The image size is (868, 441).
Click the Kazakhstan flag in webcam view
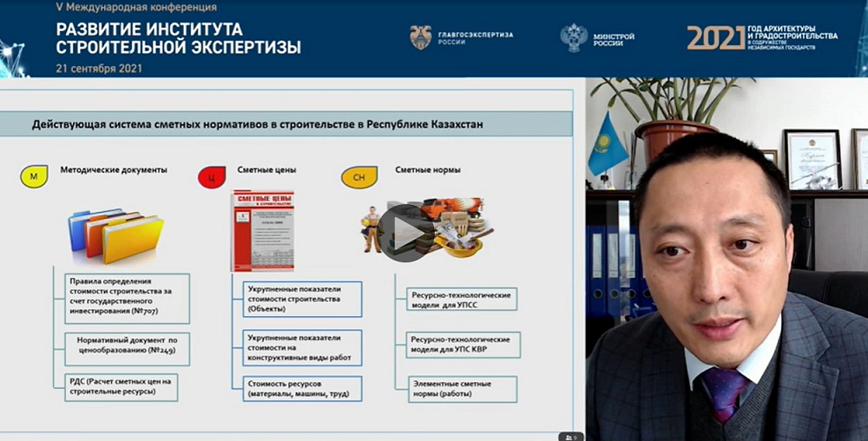[608, 144]
